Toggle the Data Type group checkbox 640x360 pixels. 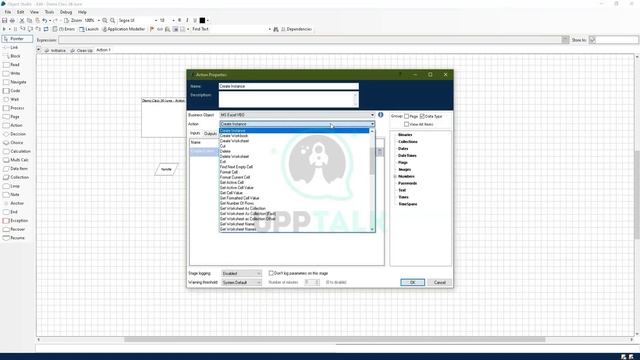click(x=422, y=116)
